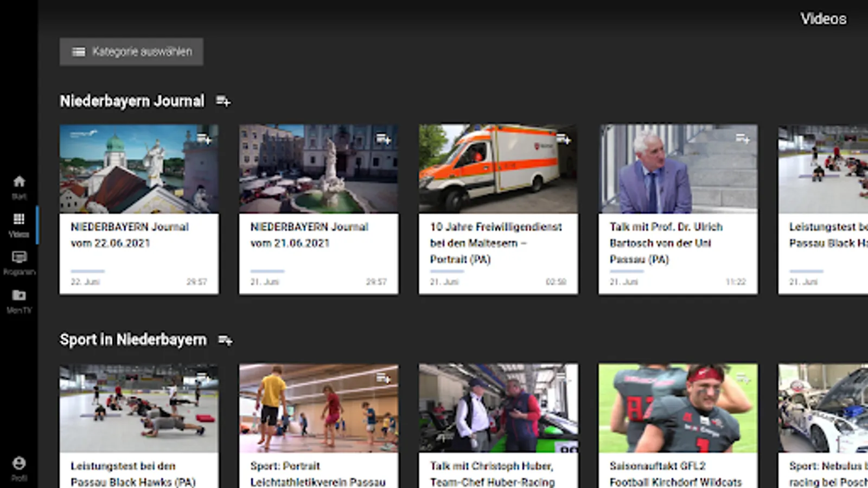The height and width of the screenshot is (488, 868).
Task: Click title '10 Jahre Freiwilligendienst bei den Maltesern'
Action: (x=496, y=243)
